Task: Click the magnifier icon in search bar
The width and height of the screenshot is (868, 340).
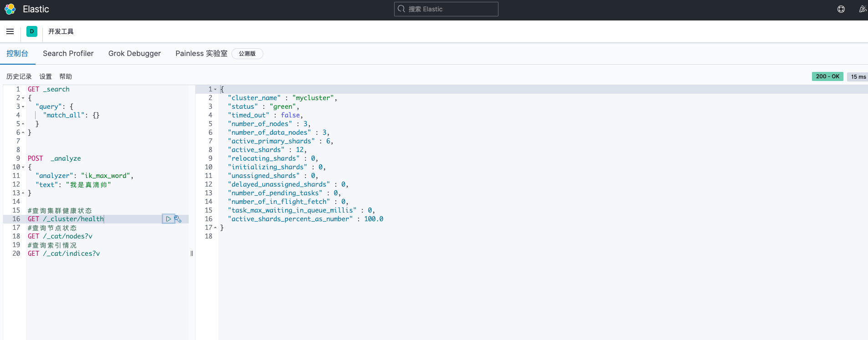Action: pos(401,9)
